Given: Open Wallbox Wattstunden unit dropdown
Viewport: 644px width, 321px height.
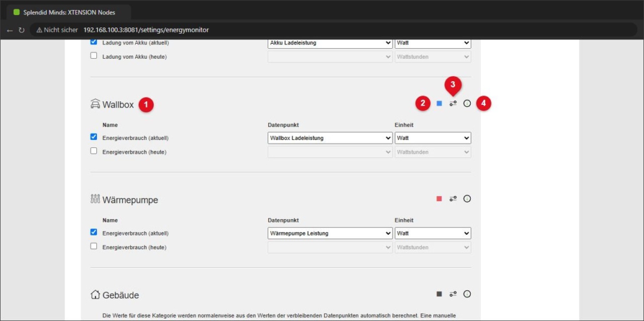Looking at the screenshot, I should (433, 152).
